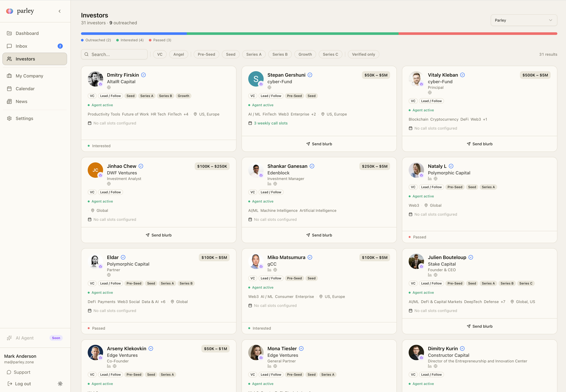Open Nataly L's LinkedIn icon
Viewport: 566px width, 392px height.
(x=430, y=179)
